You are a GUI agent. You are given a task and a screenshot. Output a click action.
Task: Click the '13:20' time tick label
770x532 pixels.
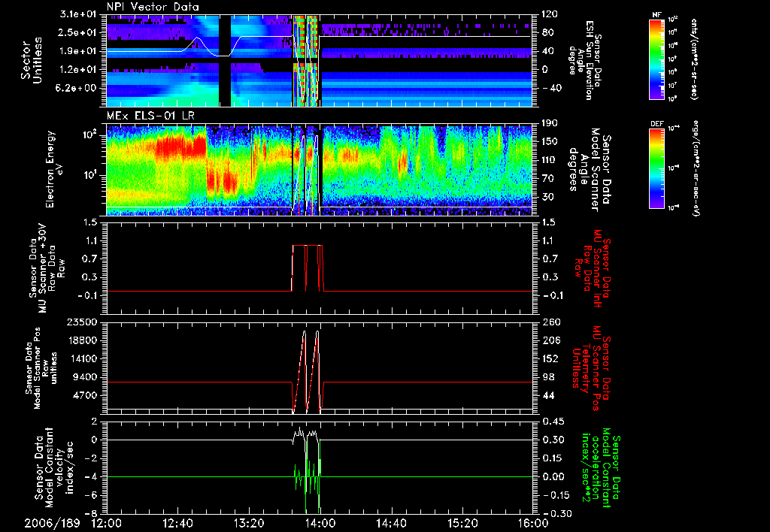point(249,523)
